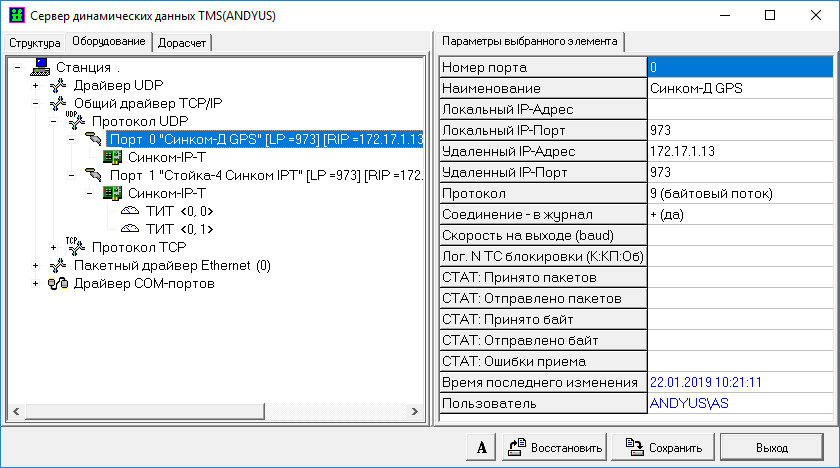Viewport: 840px width, 468px height.
Task: Collapse the Порт 1 Стойка-4 node
Action: click(x=72, y=175)
